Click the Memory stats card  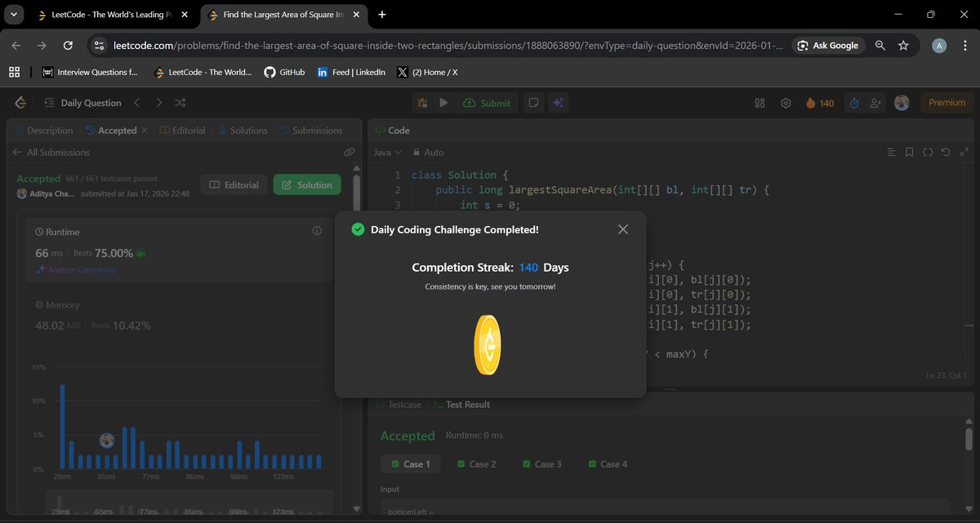tap(179, 316)
